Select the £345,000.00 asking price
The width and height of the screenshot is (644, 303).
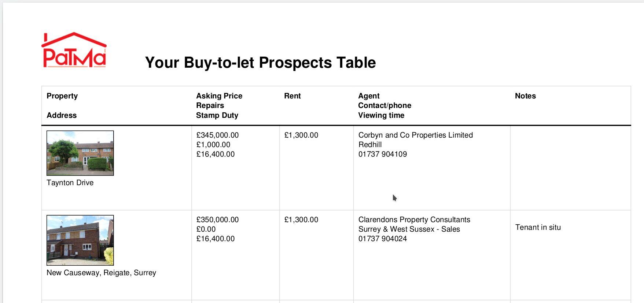[217, 135]
